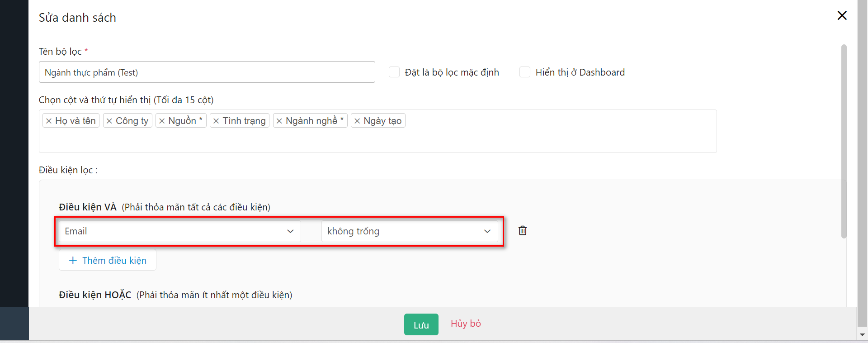Remove the 'Họ và tên' column tag
This screenshot has height=343, width=868.
tap(49, 121)
